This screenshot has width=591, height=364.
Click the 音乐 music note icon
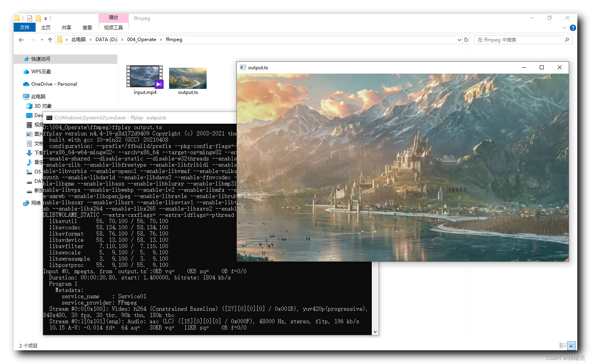(x=29, y=162)
